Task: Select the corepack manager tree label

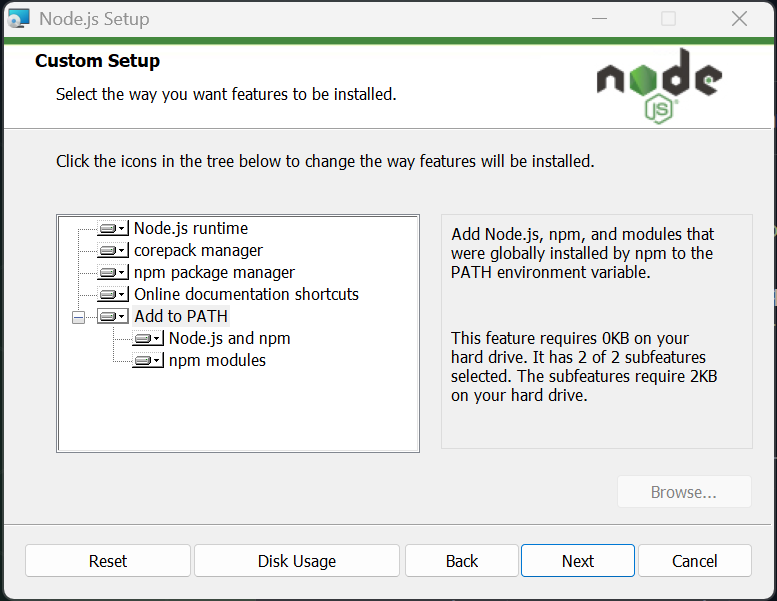Action: (x=198, y=250)
